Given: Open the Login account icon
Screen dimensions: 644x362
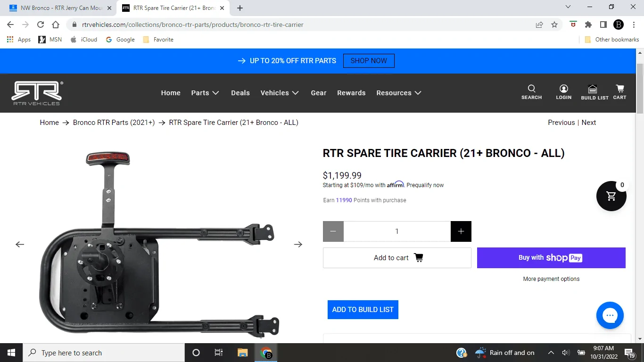Looking at the screenshot, I should pyautogui.click(x=563, y=92).
